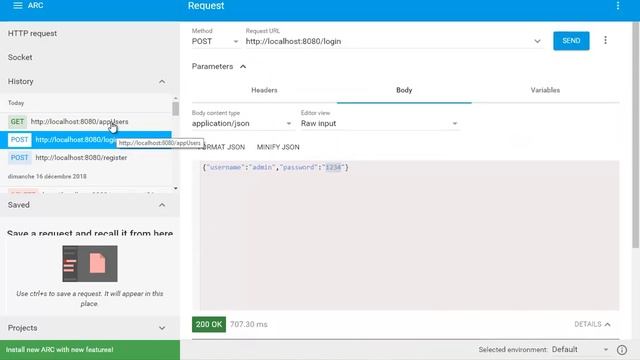The height and width of the screenshot is (360, 640).
Task: Click history list scrollbar thumb
Action: 176,109
